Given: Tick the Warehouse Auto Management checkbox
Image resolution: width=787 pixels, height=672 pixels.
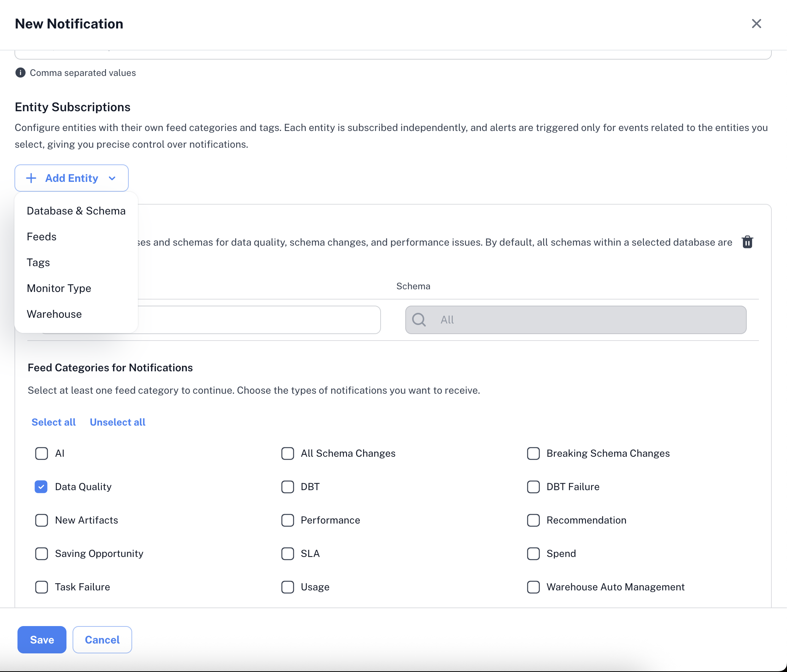Looking at the screenshot, I should [533, 587].
